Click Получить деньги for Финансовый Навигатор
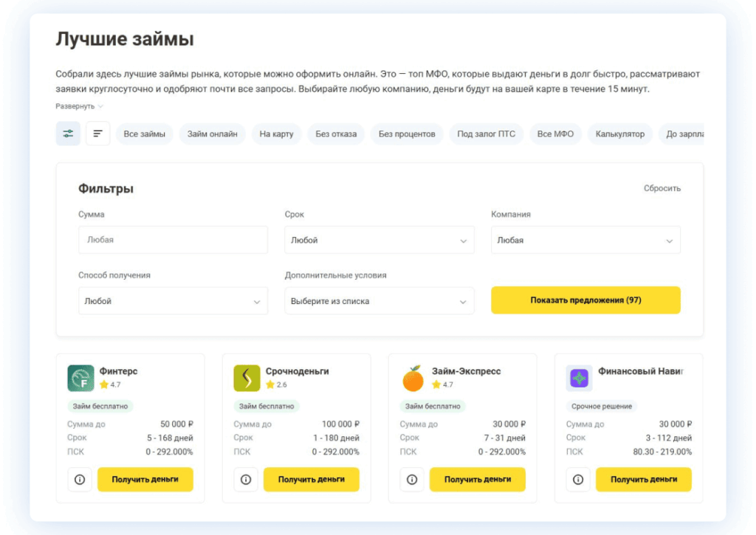The width and height of the screenshot is (756, 535). (644, 480)
